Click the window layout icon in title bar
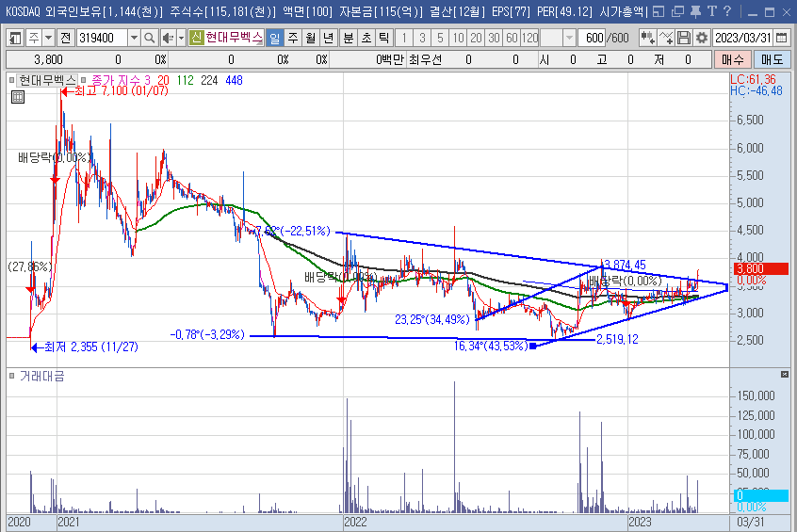 659,11
